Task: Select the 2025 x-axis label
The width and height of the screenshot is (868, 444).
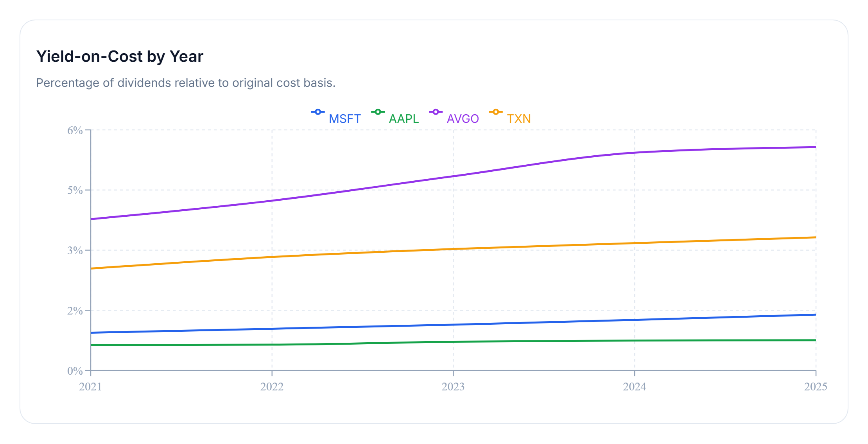Action: coord(816,386)
